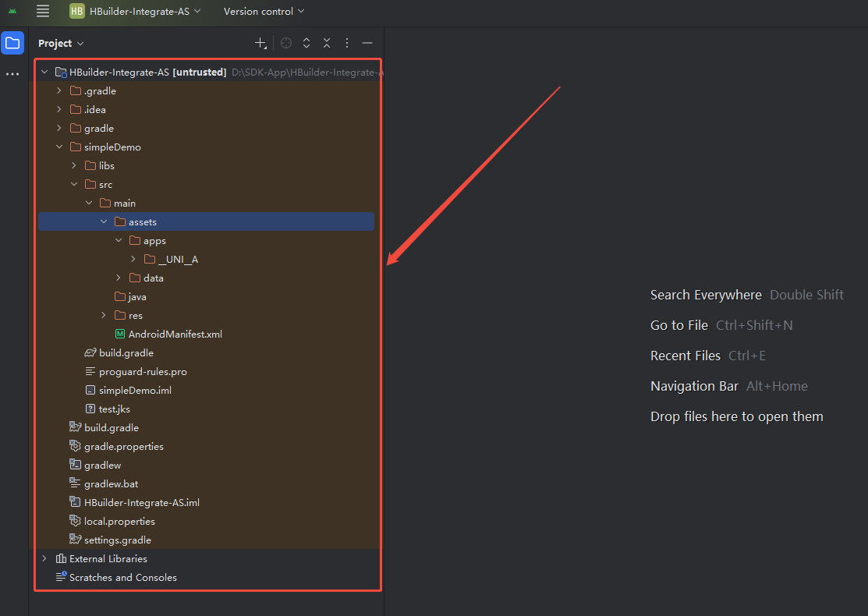This screenshot has height=616, width=868.
Task: Click Select Opened File target icon
Action: pos(286,43)
